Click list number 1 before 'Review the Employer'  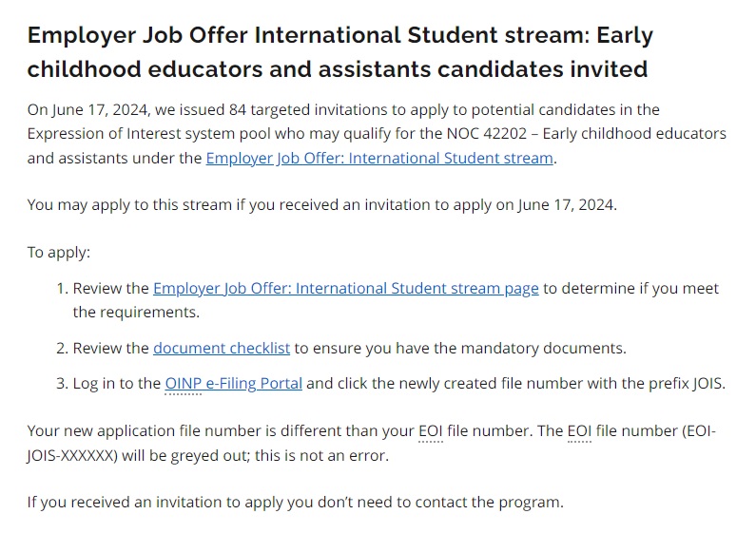click(x=62, y=288)
